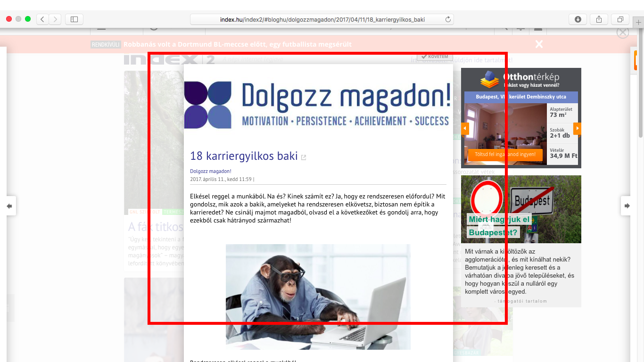Show the Safari sidebar

point(74,19)
